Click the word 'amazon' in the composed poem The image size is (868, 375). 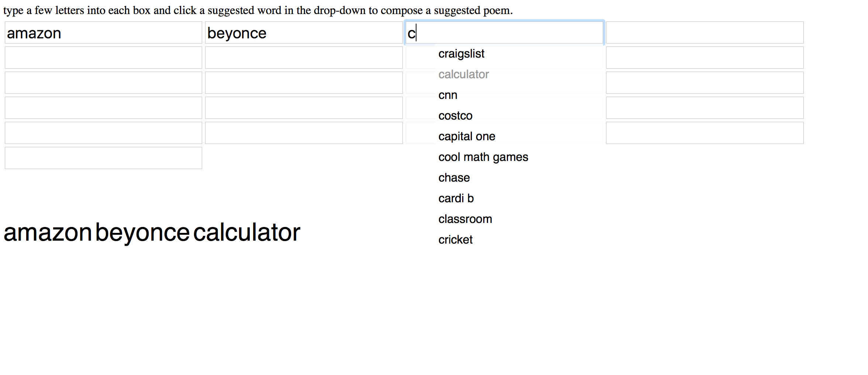[x=48, y=233]
